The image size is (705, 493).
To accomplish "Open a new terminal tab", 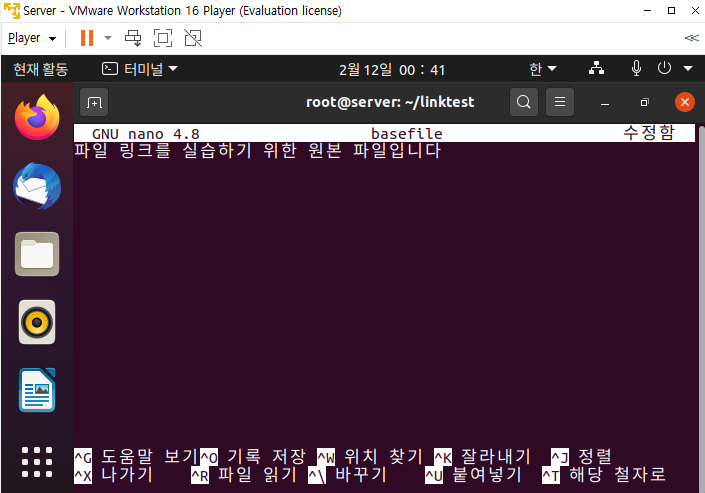I will [x=94, y=103].
